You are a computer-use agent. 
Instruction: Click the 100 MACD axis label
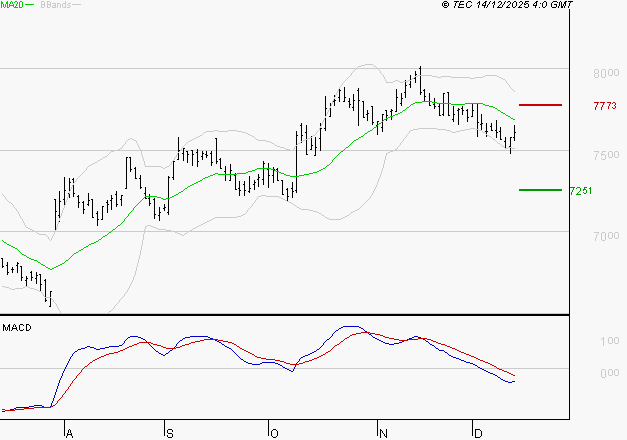tap(610, 341)
